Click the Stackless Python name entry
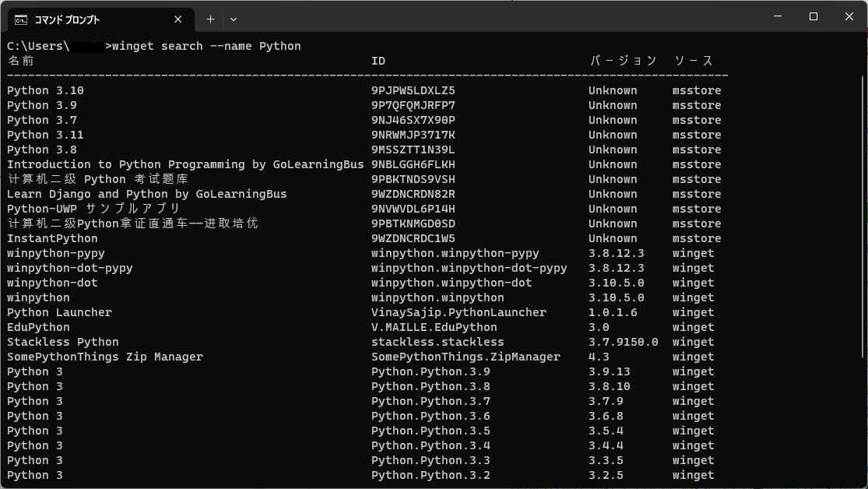868x489 pixels. tap(62, 343)
